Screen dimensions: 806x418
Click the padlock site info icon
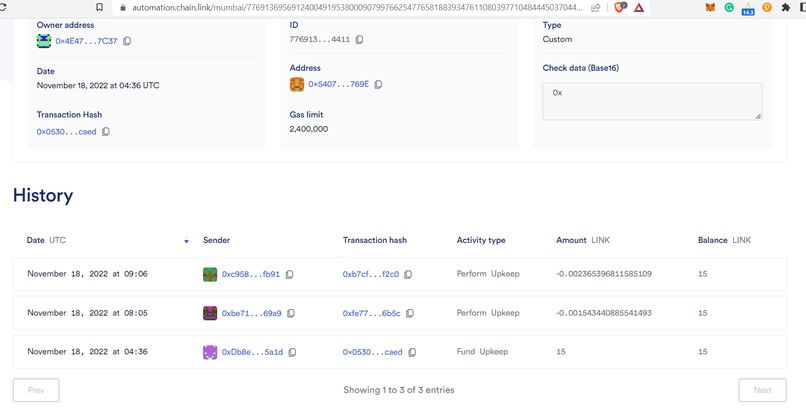(122, 8)
